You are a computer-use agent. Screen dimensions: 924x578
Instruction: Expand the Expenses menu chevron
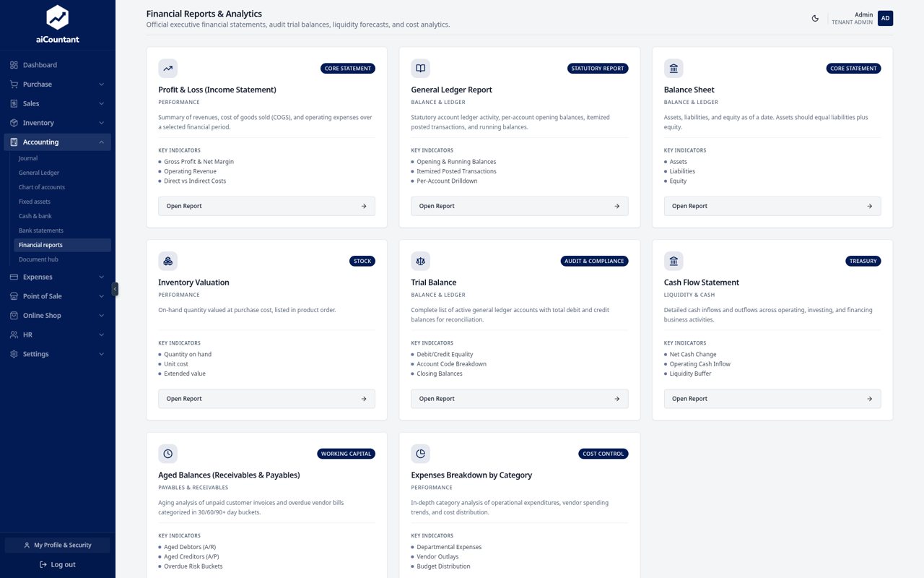pos(101,277)
